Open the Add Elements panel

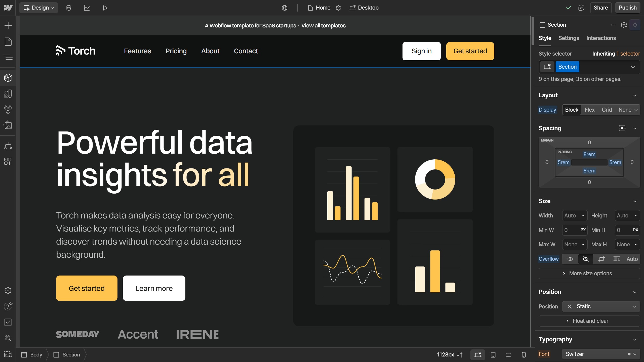pos(8,25)
